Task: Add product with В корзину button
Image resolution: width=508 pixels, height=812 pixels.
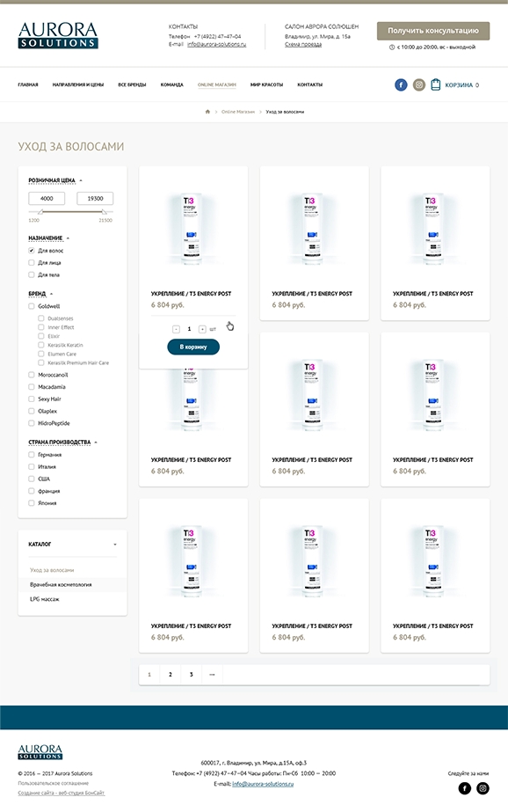Action: coord(193,347)
